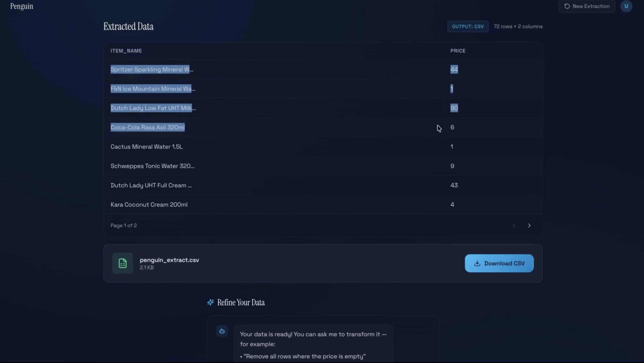644x363 pixels.
Task: Open the user avatar menu
Action: (x=626, y=6)
